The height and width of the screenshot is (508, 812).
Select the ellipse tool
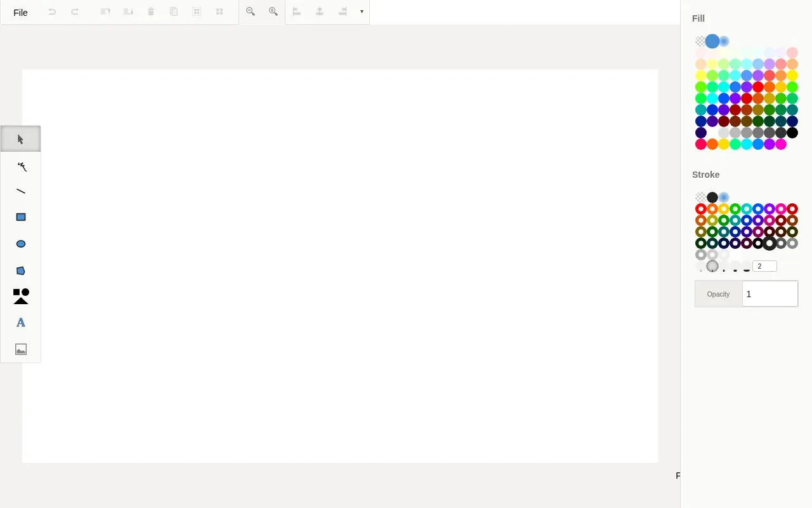point(21,244)
